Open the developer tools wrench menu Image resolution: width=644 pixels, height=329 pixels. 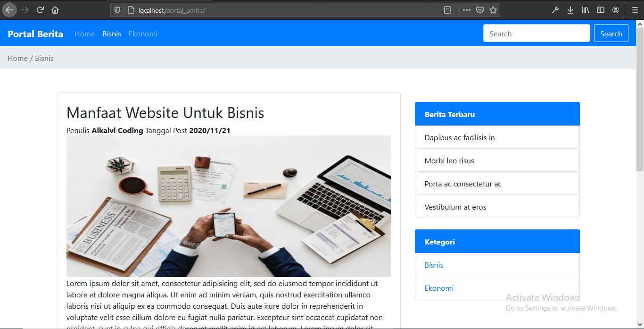(555, 9)
